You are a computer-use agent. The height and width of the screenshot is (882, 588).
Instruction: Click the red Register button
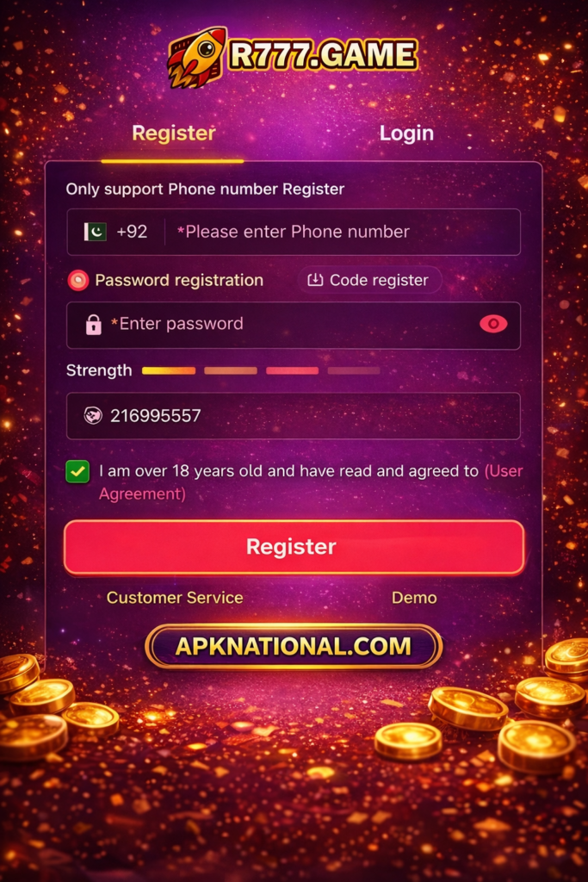point(294,547)
